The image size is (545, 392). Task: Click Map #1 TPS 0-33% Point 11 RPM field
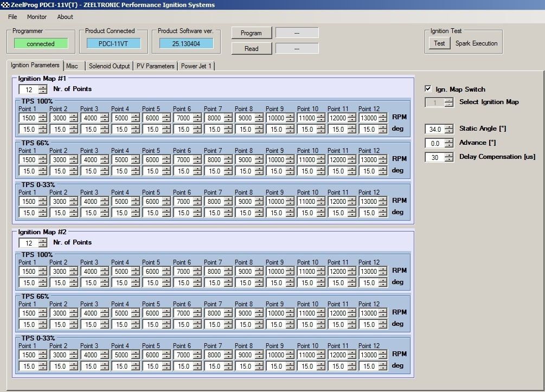[338, 201]
